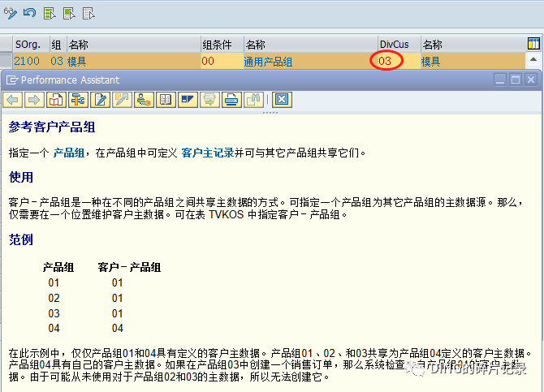Click the 通用产品组 cell text
The width and height of the screenshot is (544, 392).
(x=268, y=62)
